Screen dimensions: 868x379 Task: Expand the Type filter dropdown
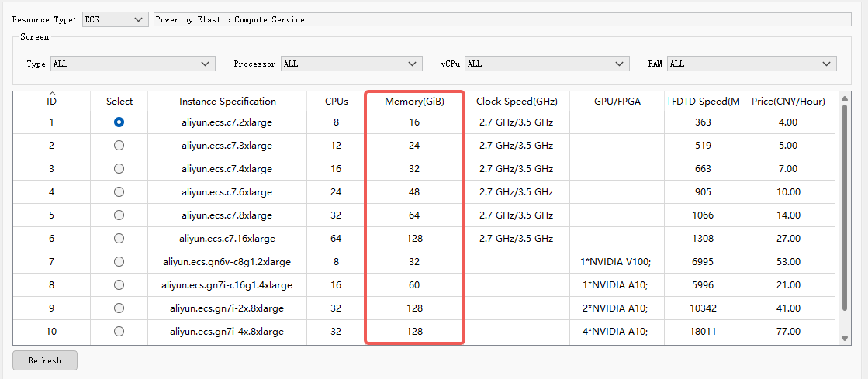coord(133,64)
